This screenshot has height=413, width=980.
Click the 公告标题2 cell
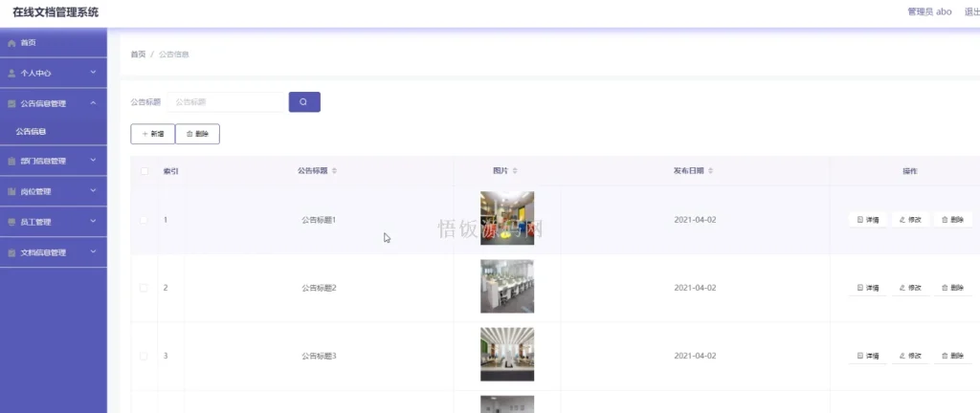click(x=319, y=288)
